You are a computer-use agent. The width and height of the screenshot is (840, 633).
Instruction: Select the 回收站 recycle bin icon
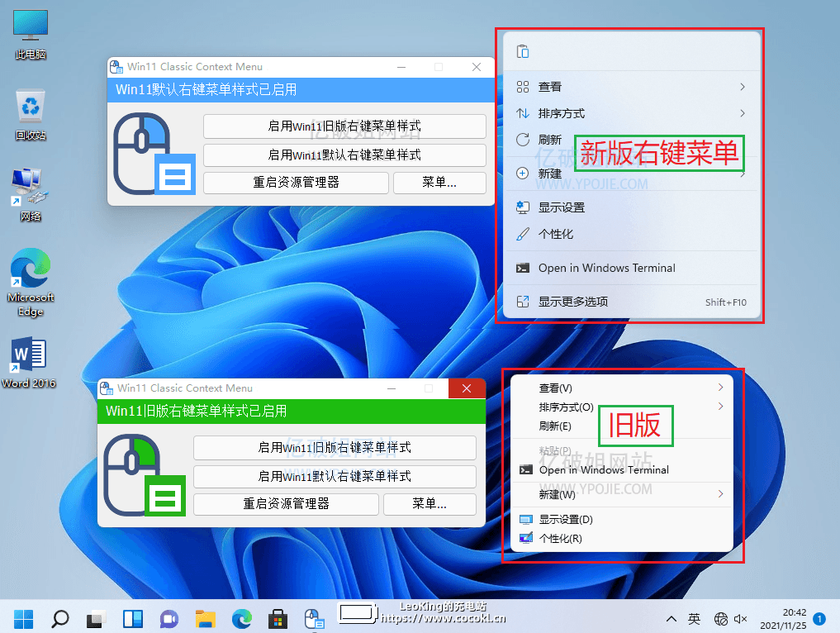[31, 115]
